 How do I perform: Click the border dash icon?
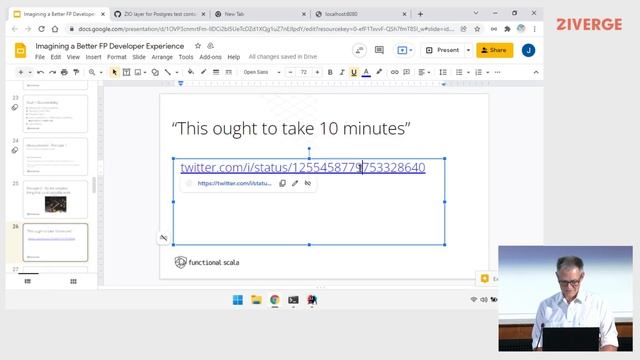[x=229, y=72]
